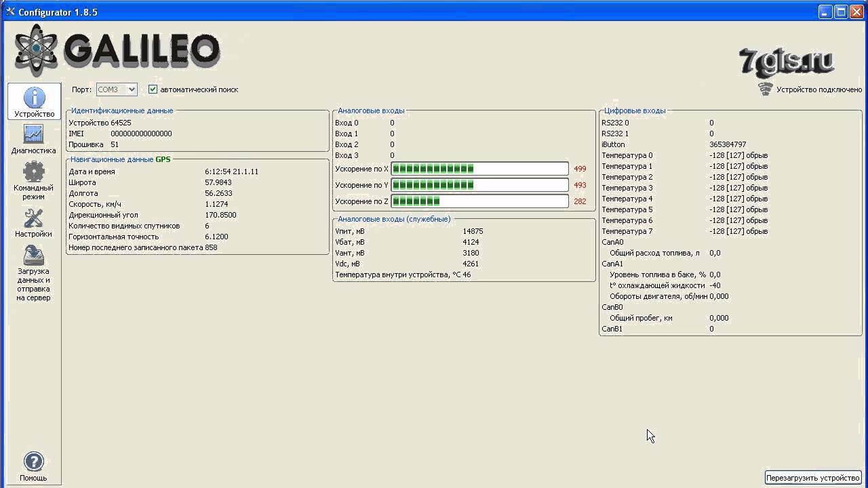
Task: Select the IMEI value field
Action: point(141,134)
